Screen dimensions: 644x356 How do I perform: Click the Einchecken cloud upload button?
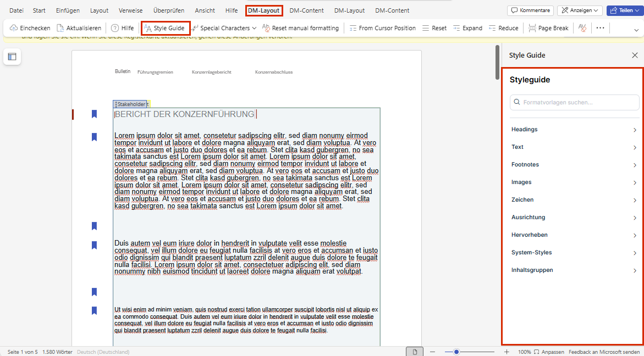pyautogui.click(x=30, y=29)
